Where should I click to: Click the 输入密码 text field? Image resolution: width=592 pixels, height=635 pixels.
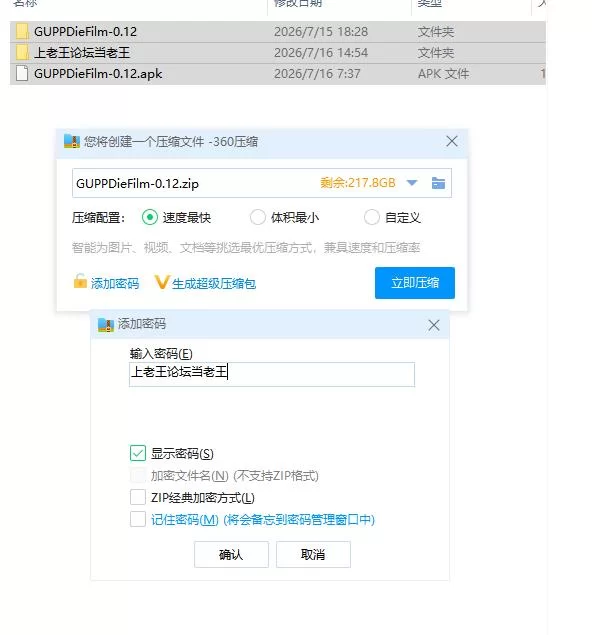pos(272,374)
